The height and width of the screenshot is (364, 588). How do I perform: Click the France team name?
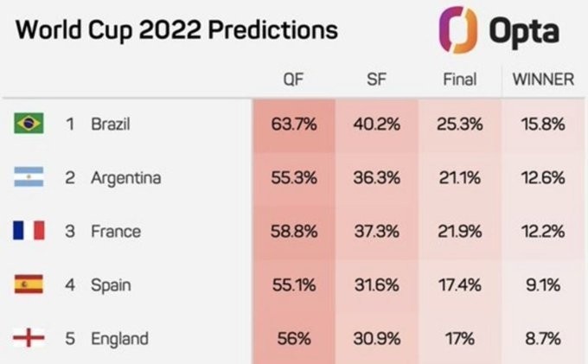(116, 231)
